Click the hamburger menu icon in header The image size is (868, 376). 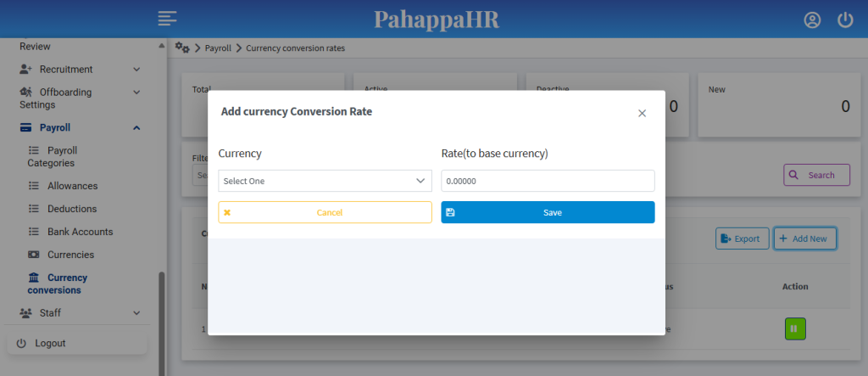167,18
